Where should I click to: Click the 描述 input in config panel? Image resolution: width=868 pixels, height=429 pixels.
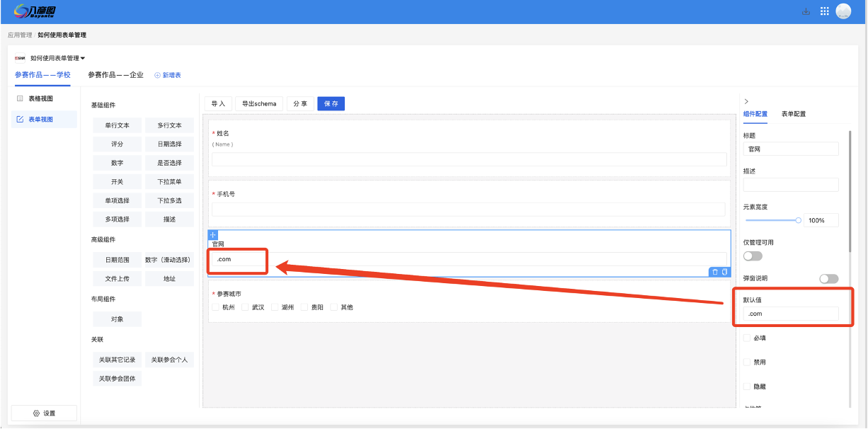coord(791,185)
